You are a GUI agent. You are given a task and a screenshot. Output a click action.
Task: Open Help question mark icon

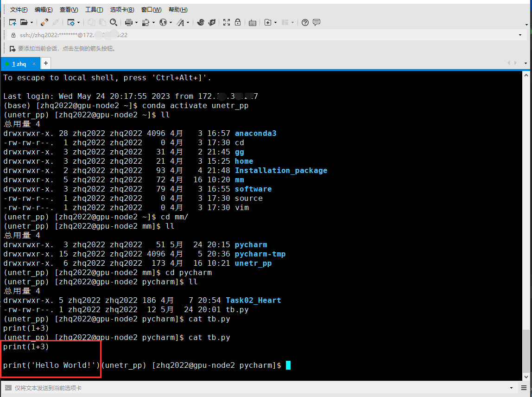click(x=305, y=22)
